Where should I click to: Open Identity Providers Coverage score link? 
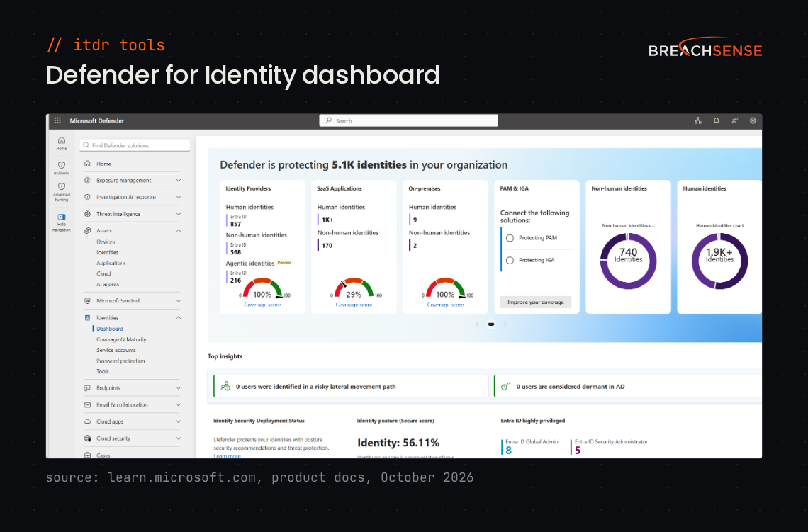[262, 305]
